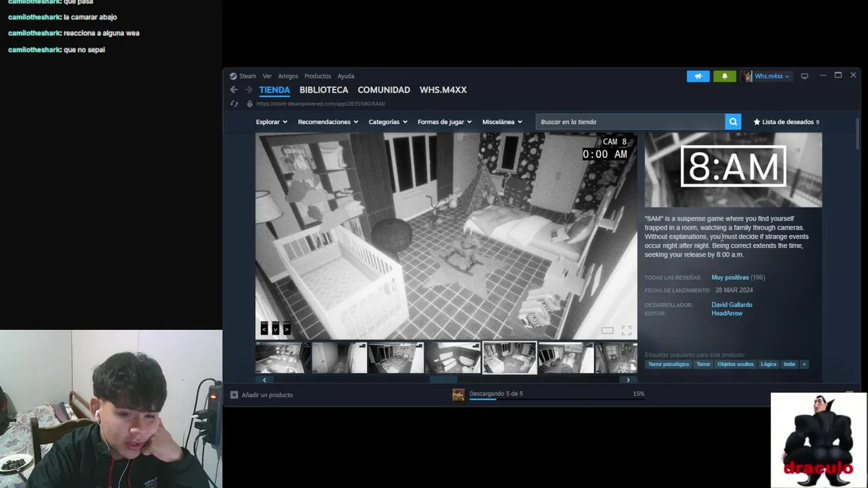This screenshot has height=488, width=868.
Task: Click the Whs.m4xx profile avatar
Action: click(x=747, y=76)
